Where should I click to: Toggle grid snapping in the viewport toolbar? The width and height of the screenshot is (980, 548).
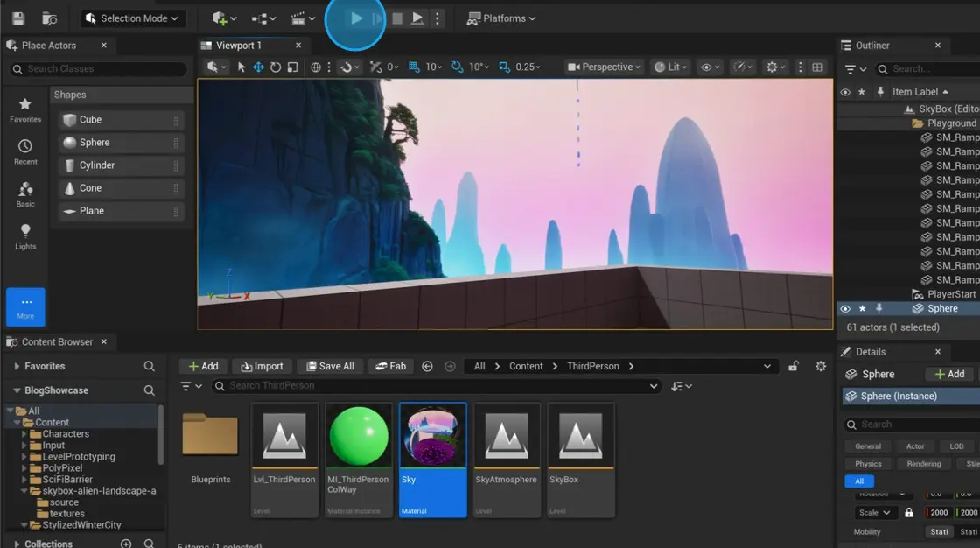pyautogui.click(x=412, y=67)
